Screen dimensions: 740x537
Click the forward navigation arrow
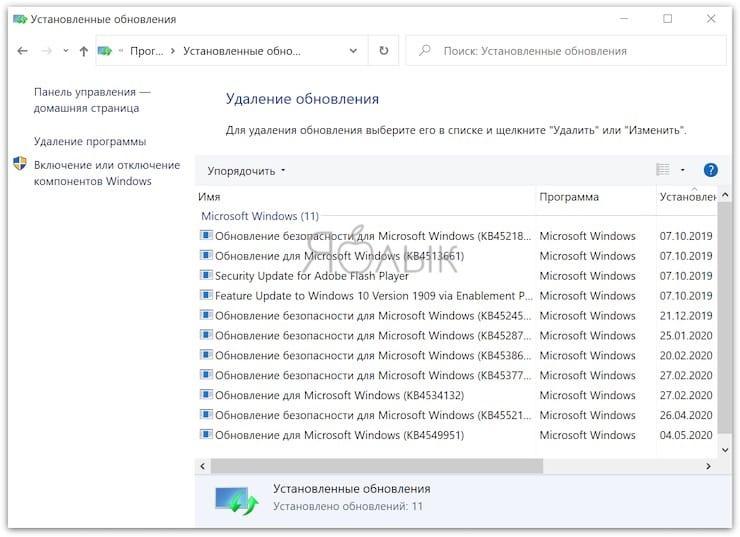click(x=46, y=51)
